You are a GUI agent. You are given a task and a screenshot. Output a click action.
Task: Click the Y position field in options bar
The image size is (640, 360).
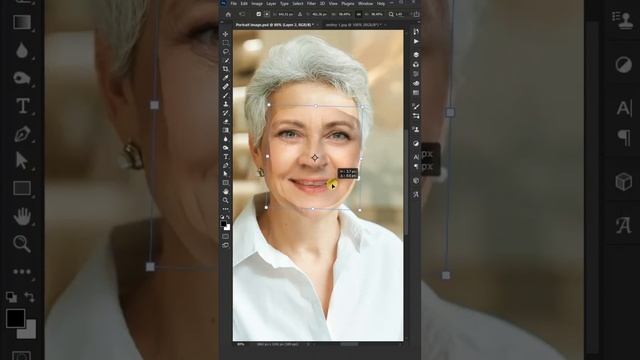pyautogui.click(x=320, y=14)
